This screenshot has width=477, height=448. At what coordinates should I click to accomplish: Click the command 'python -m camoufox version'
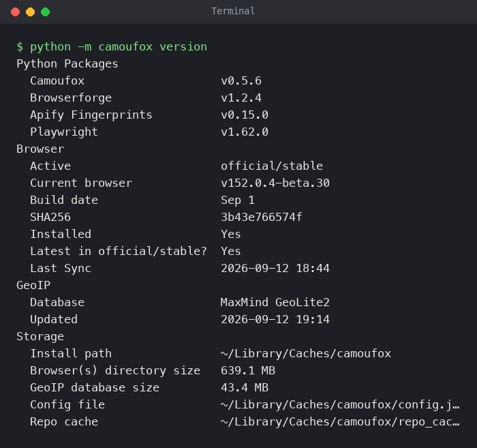[x=119, y=47]
